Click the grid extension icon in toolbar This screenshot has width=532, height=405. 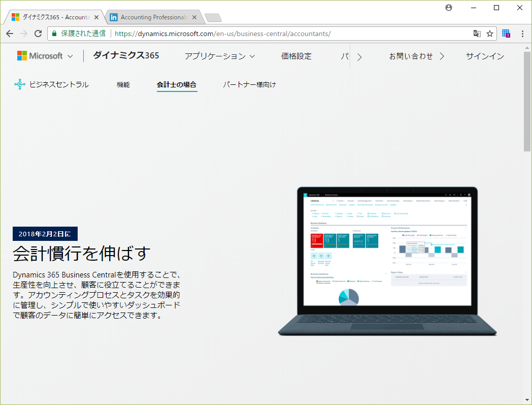point(506,34)
